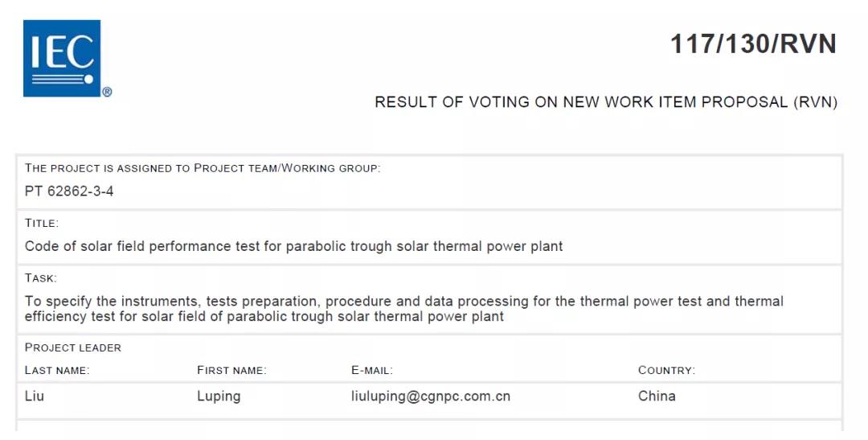Select the last name Liu
The height and width of the screenshot is (440, 868).
[35, 397]
